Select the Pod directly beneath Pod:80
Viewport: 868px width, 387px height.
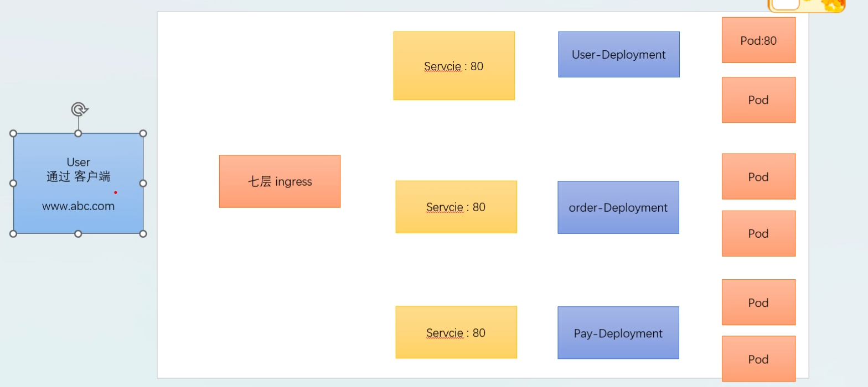[x=758, y=100]
